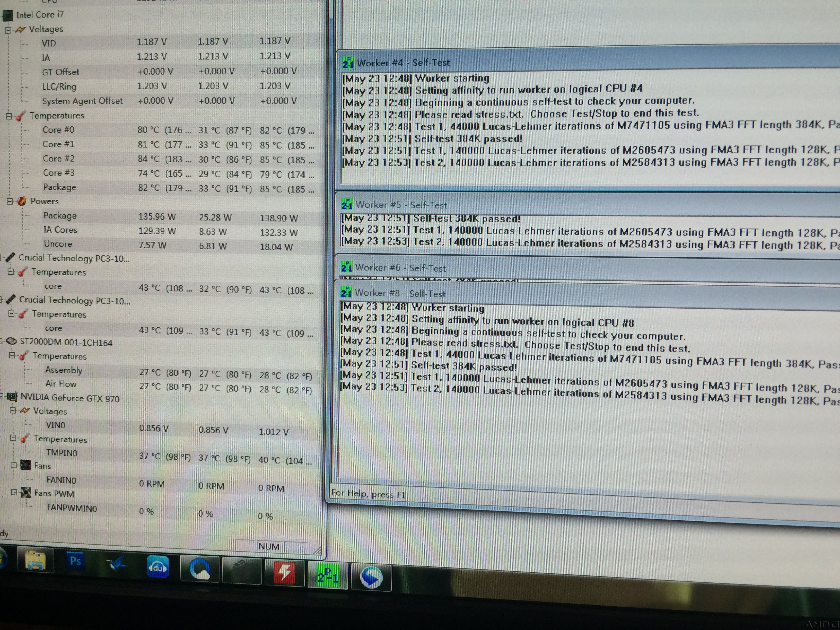This screenshot has width=840, height=630.
Task: Open Photoshop from the taskbar
Action: [x=76, y=561]
